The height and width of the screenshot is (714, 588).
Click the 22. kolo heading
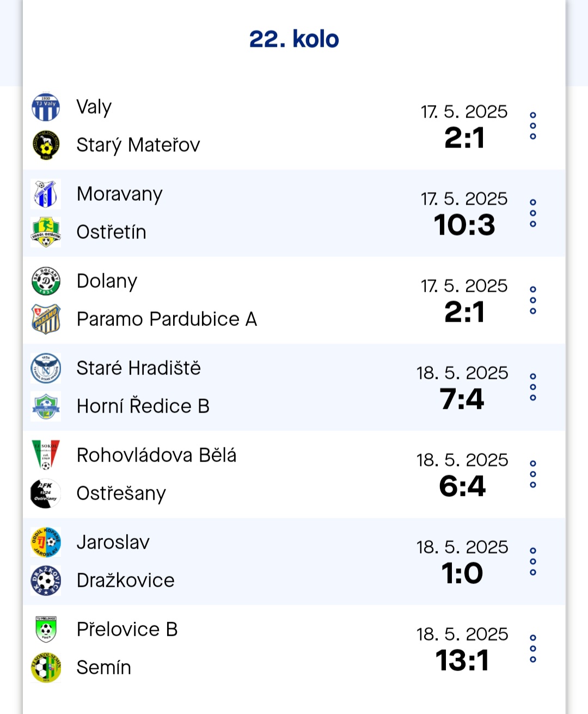(x=294, y=39)
